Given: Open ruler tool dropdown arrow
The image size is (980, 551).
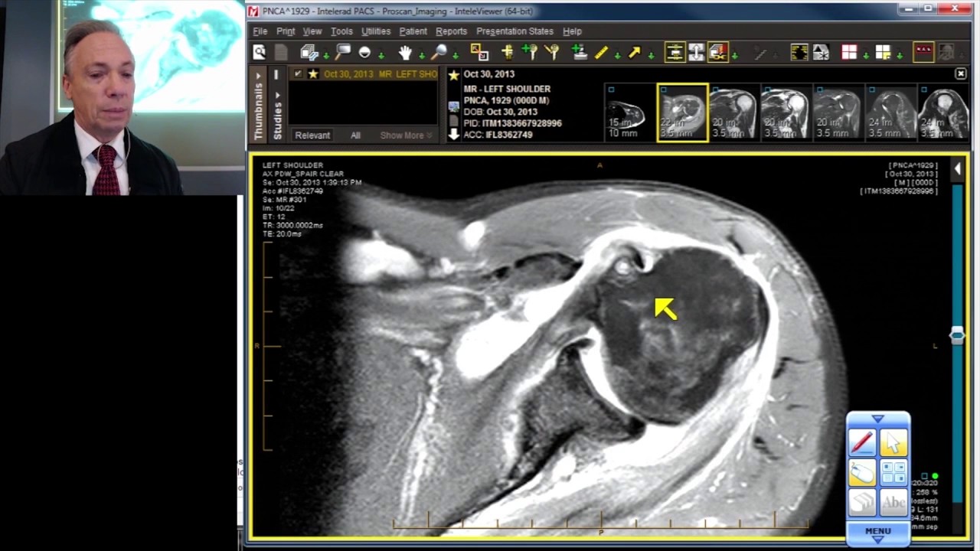Looking at the screenshot, I should coord(618,56).
